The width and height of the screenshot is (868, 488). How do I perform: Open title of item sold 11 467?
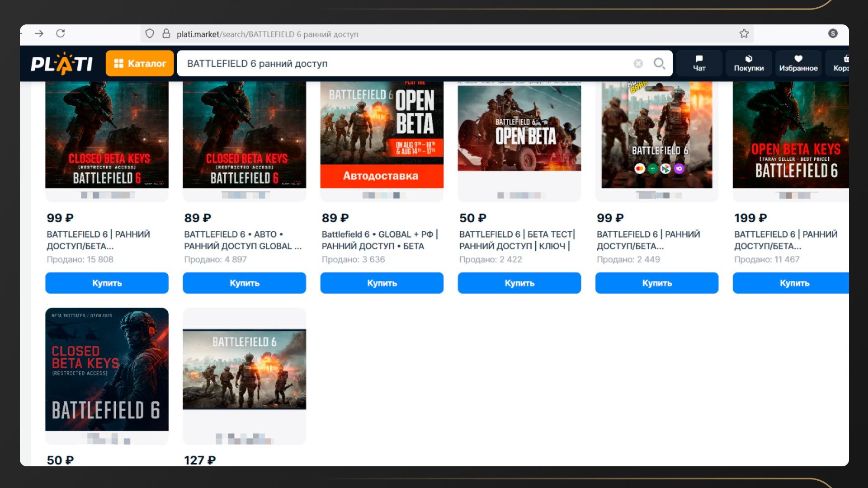[x=786, y=240]
